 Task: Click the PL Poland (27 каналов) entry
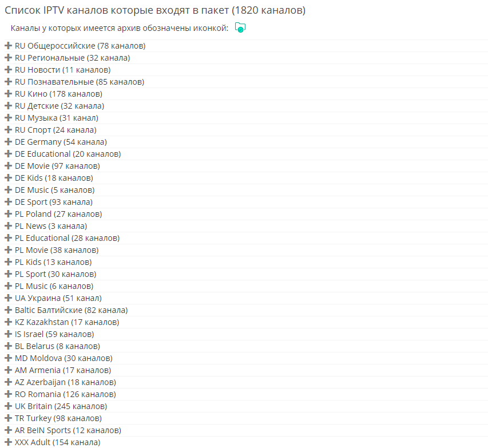[x=58, y=214]
